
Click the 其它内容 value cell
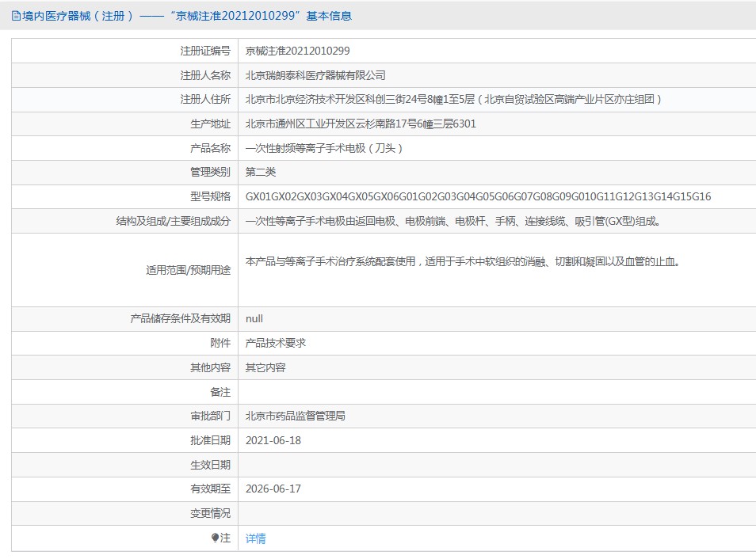coord(265,367)
